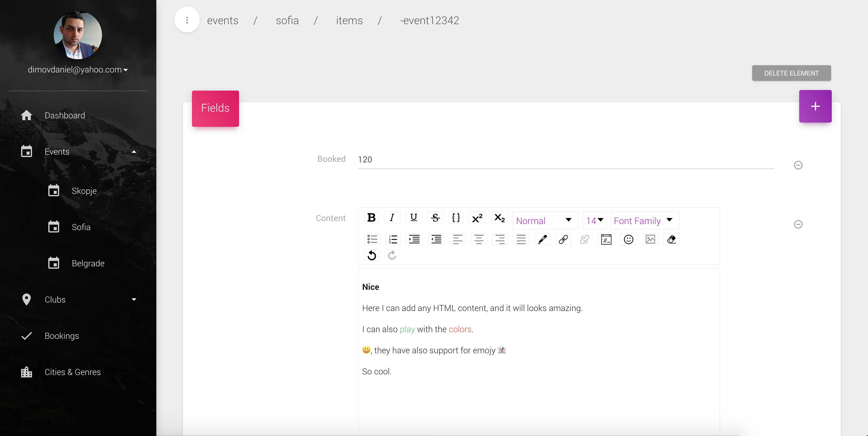
Task: Toggle bold formatting
Action: (371, 218)
